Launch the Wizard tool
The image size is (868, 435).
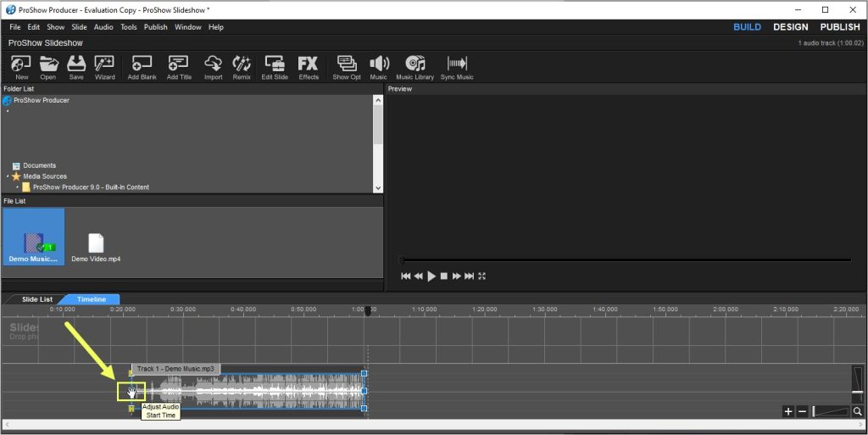point(104,68)
